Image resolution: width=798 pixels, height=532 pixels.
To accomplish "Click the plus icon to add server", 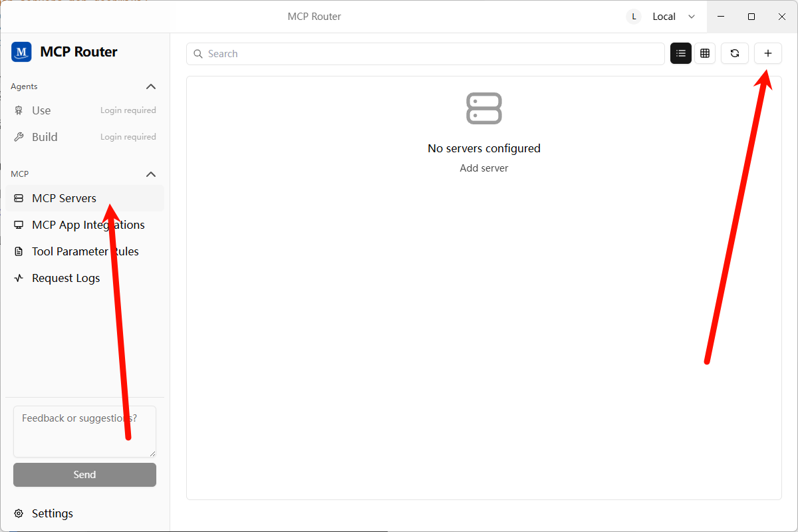I will [768, 54].
